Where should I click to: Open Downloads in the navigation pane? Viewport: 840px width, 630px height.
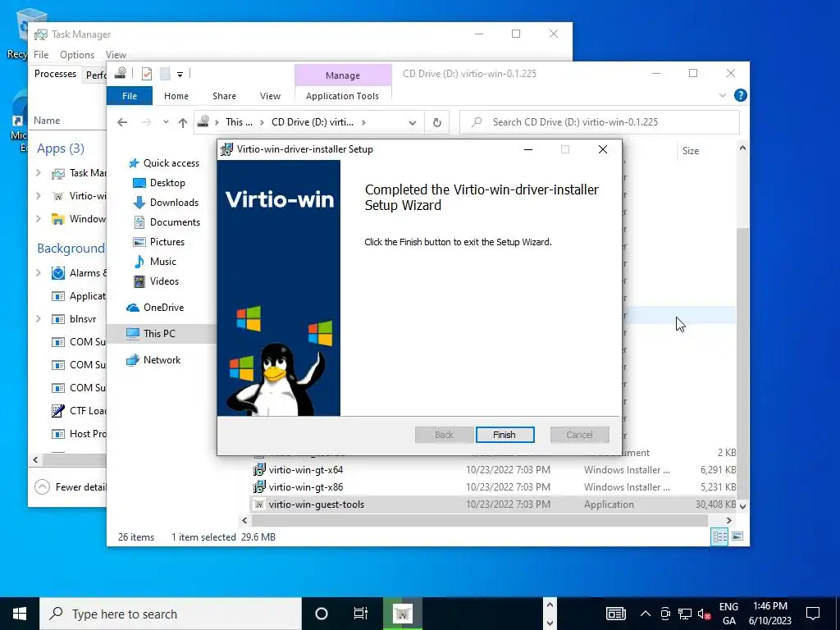[x=166, y=203]
